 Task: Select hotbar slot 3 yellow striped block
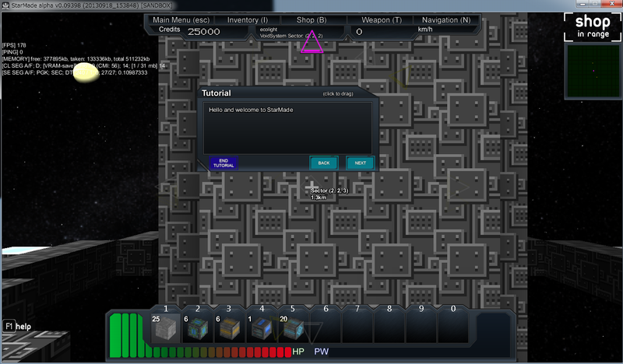[x=229, y=328]
